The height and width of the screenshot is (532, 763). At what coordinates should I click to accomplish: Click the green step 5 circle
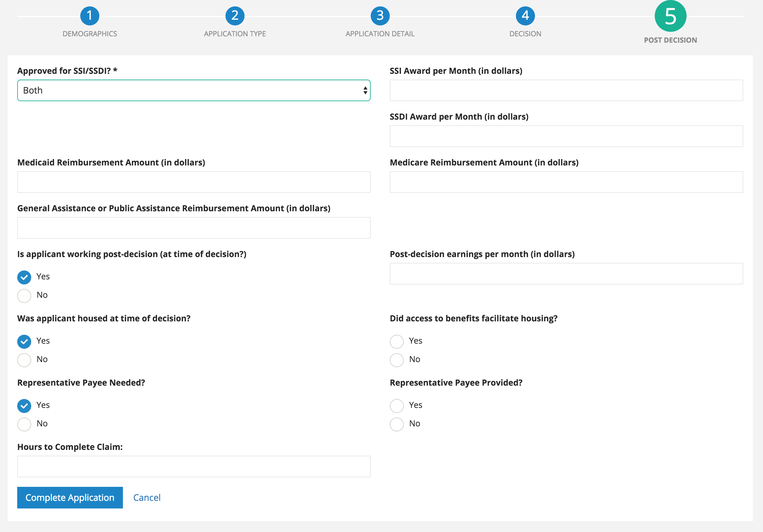(670, 16)
